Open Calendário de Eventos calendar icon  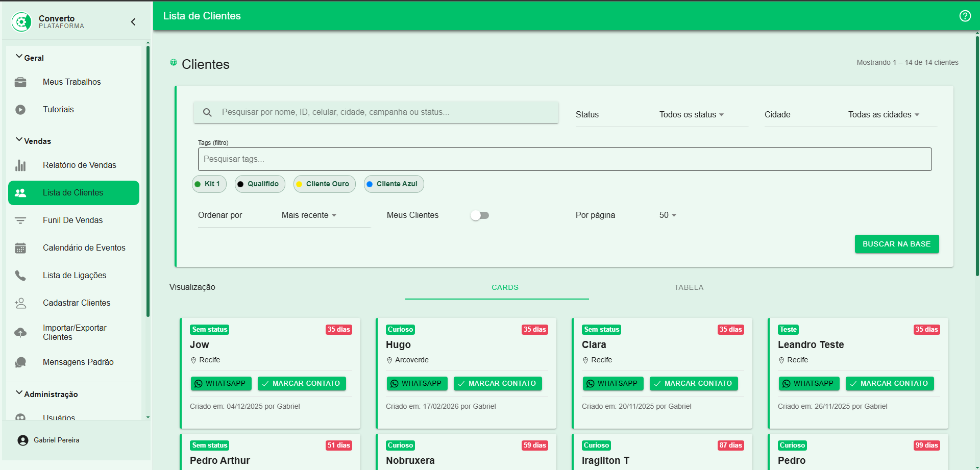tap(20, 248)
